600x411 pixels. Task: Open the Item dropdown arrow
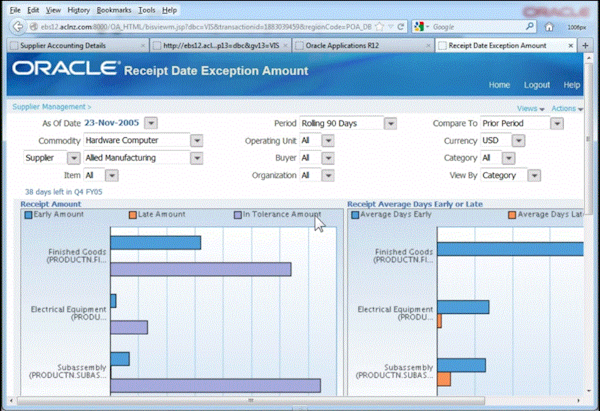(112, 175)
